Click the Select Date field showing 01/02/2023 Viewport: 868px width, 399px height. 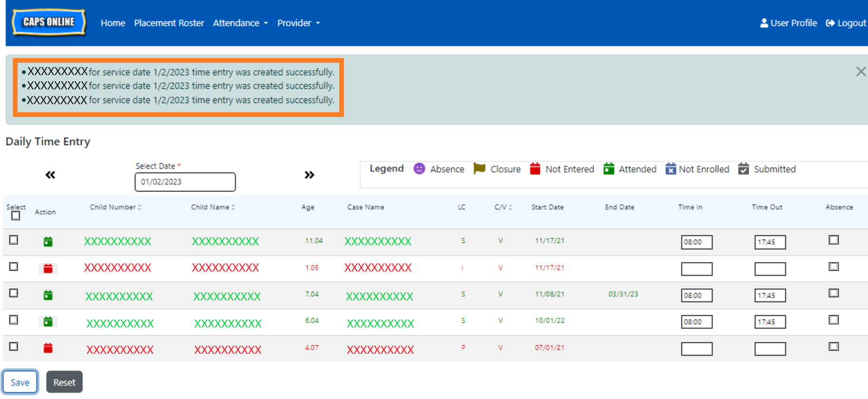point(185,182)
